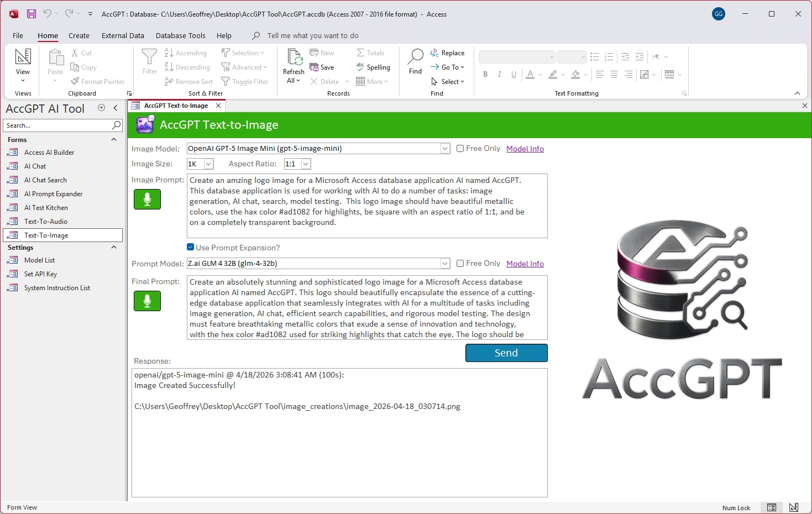Switch to the Create ribbon tab

[78, 35]
